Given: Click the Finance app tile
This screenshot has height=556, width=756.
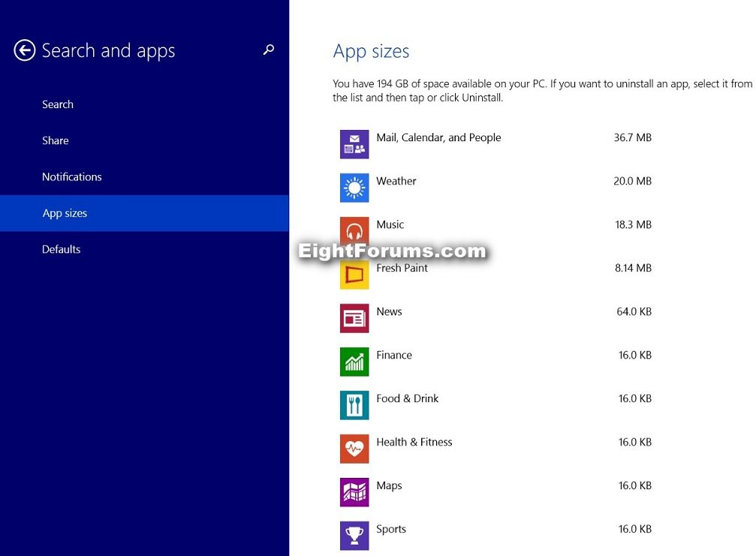Looking at the screenshot, I should [354, 361].
